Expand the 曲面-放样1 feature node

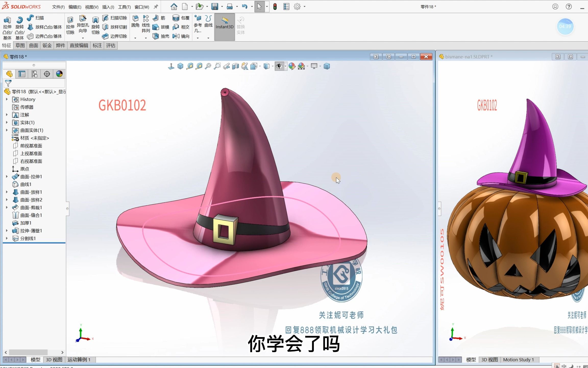coord(7,192)
